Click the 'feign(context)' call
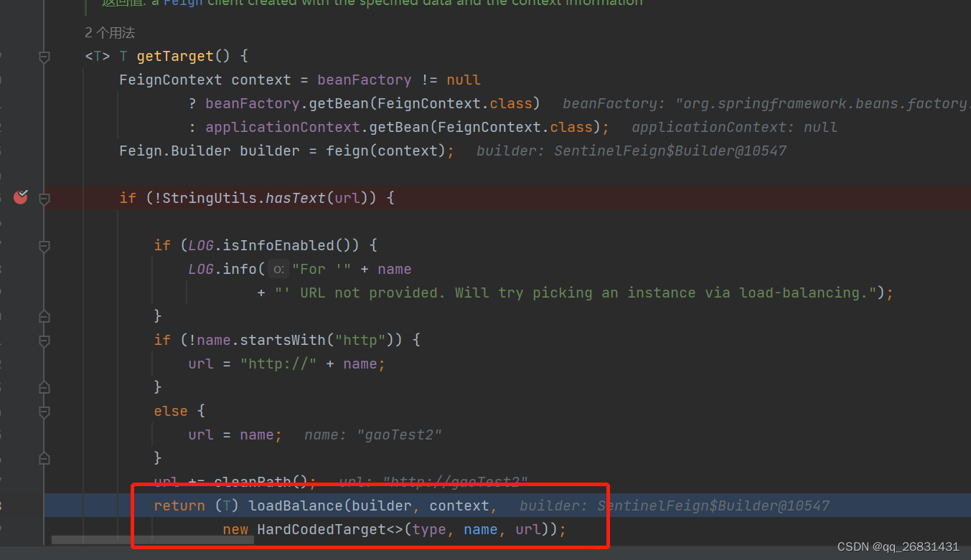 pos(386,151)
